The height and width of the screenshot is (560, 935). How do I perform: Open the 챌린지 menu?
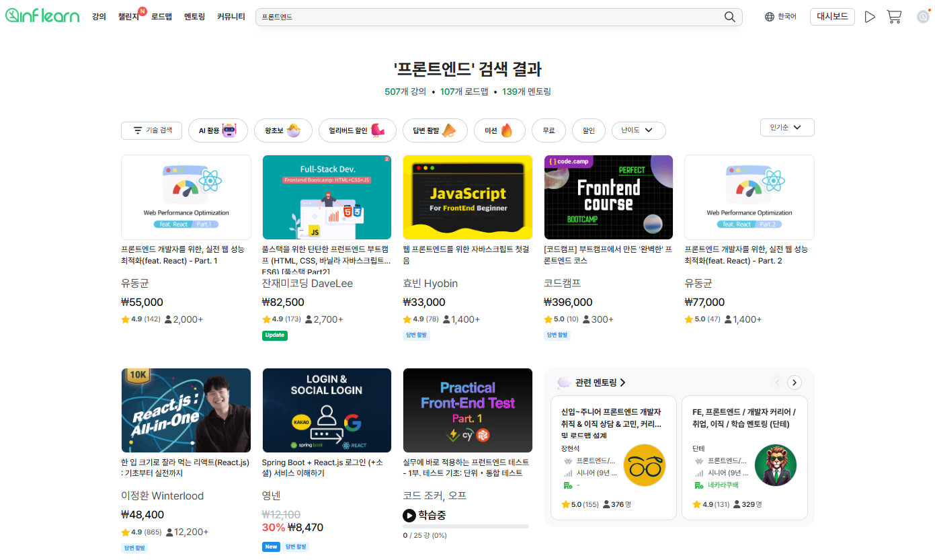(128, 17)
